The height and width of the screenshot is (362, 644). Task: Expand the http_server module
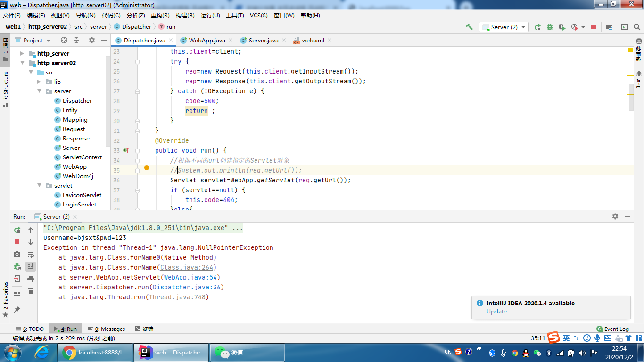pos(22,53)
